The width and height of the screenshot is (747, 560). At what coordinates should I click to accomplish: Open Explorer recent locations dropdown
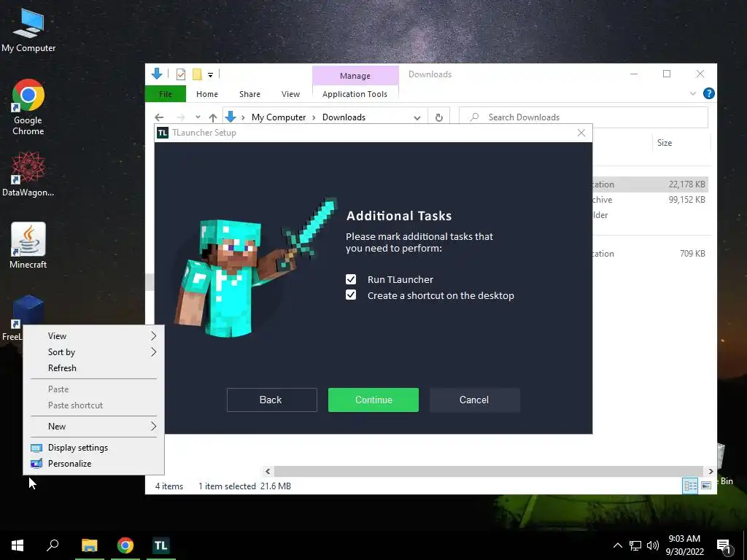pos(198,117)
